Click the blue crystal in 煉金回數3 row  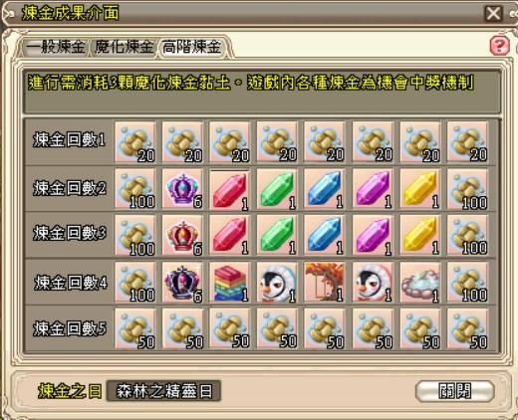[325, 236]
